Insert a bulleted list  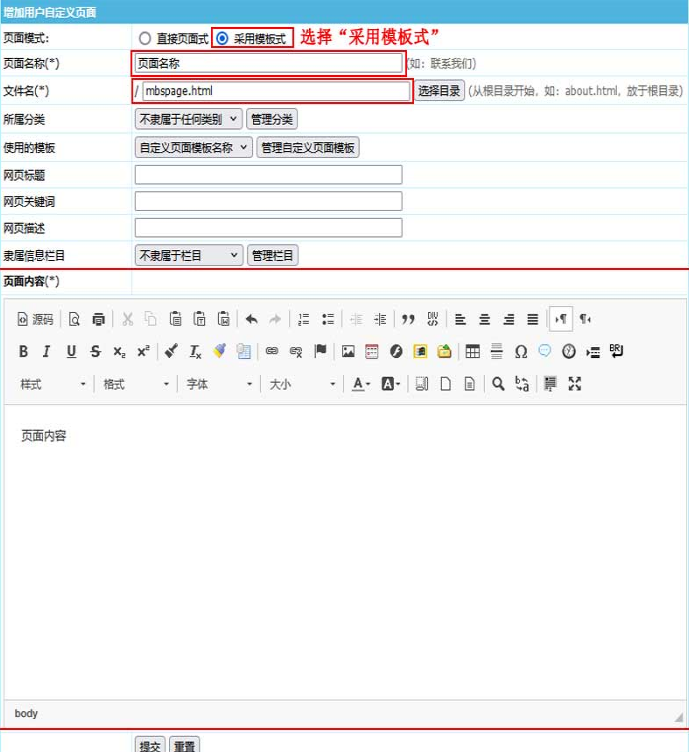click(328, 319)
